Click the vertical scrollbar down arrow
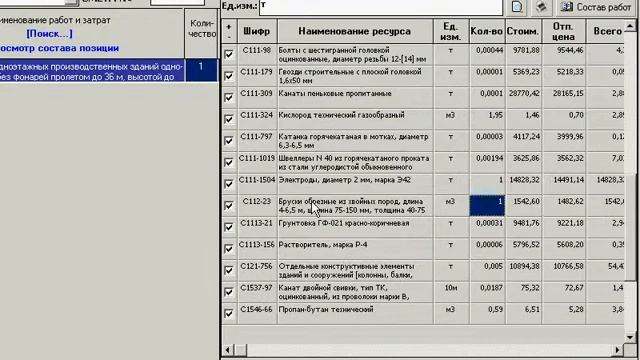Image resolution: width=640 pixels, height=360 pixels. [x=631, y=337]
